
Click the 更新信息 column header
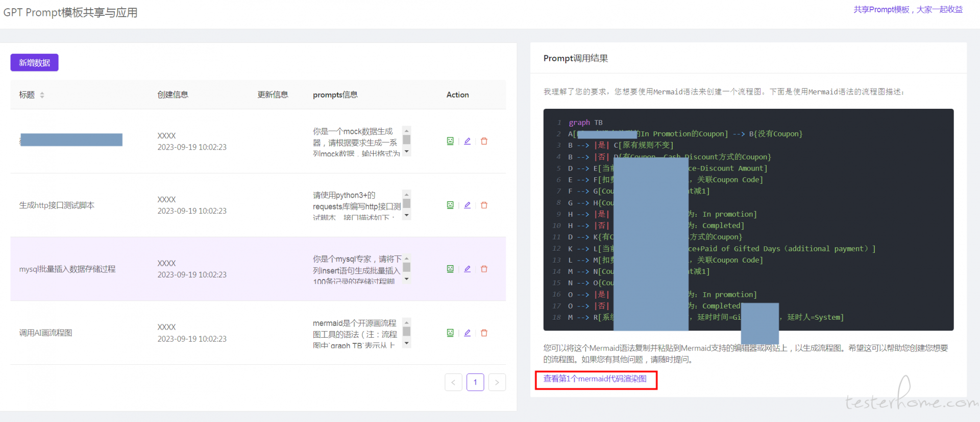273,95
